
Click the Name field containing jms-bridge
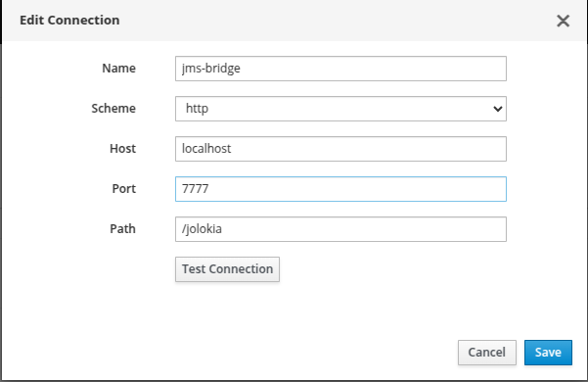[x=340, y=69]
